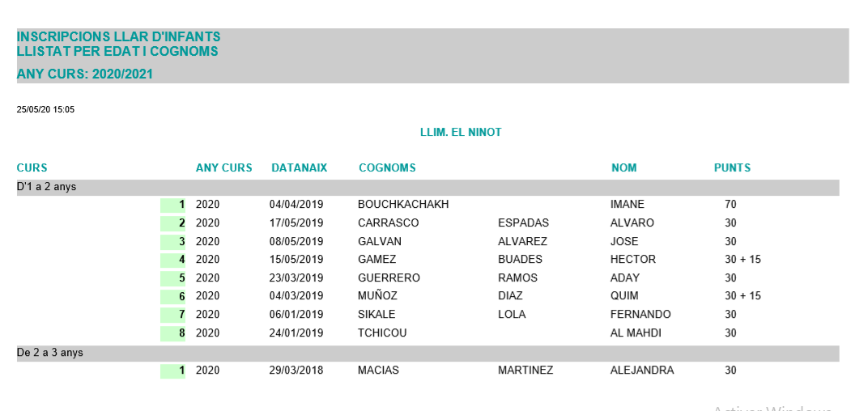Image resolution: width=868 pixels, height=411 pixels.
Task: Select the second surname MARTINEZ
Action: click(x=525, y=370)
